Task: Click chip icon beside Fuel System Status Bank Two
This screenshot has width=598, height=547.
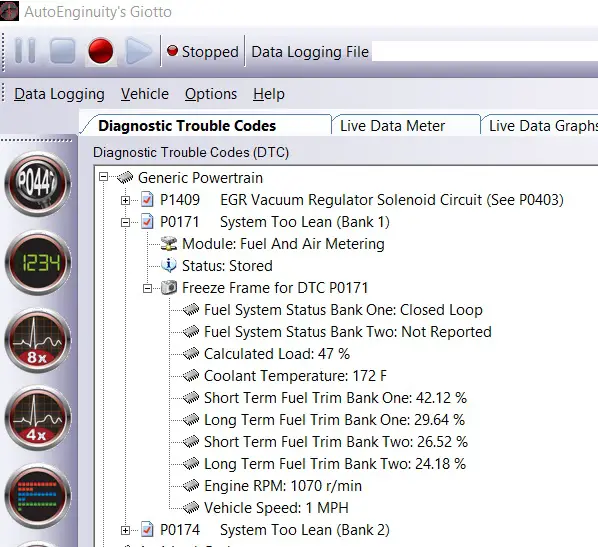Action: pyautogui.click(x=191, y=332)
